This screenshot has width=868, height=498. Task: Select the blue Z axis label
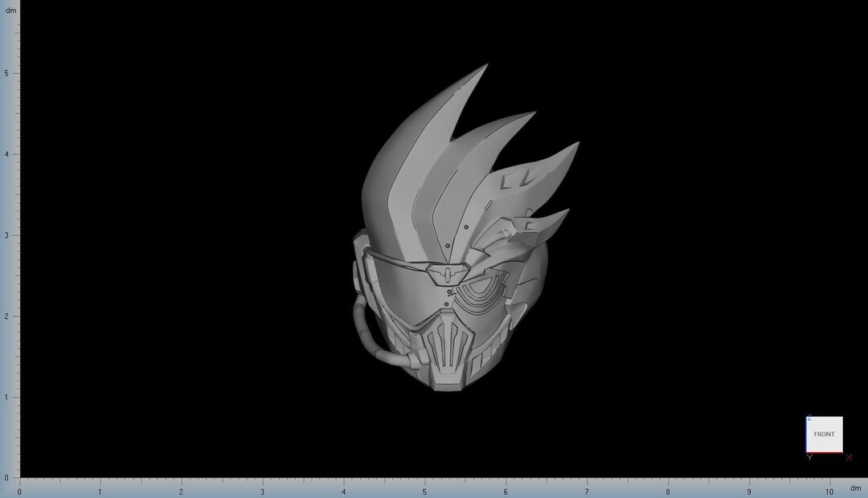809,415
